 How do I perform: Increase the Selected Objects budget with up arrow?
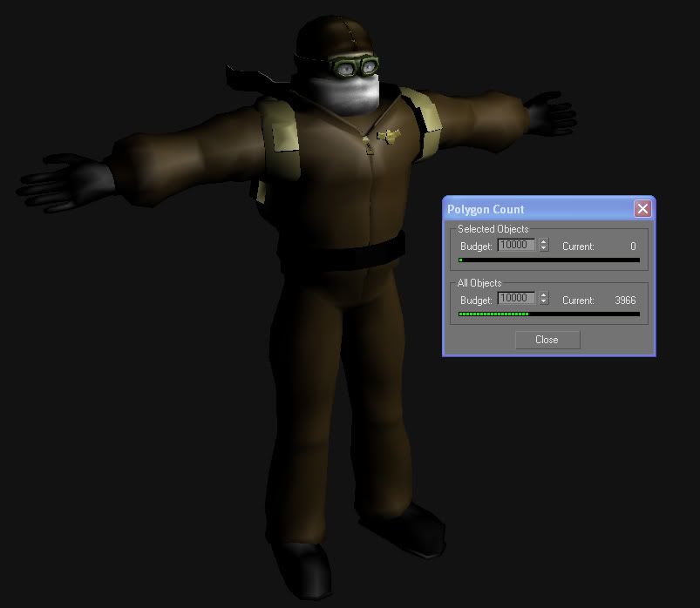pyautogui.click(x=544, y=242)
